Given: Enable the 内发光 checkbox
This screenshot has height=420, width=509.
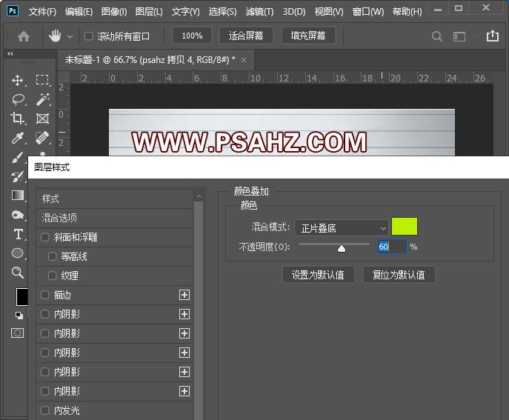Looking at the screenshot, I should pyautogui.click(x=44, y=410).
